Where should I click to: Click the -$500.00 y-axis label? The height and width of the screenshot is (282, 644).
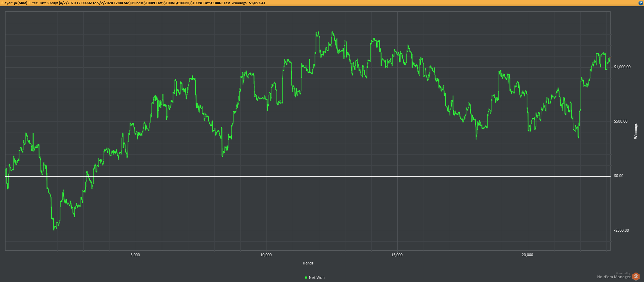pos(621,230)
